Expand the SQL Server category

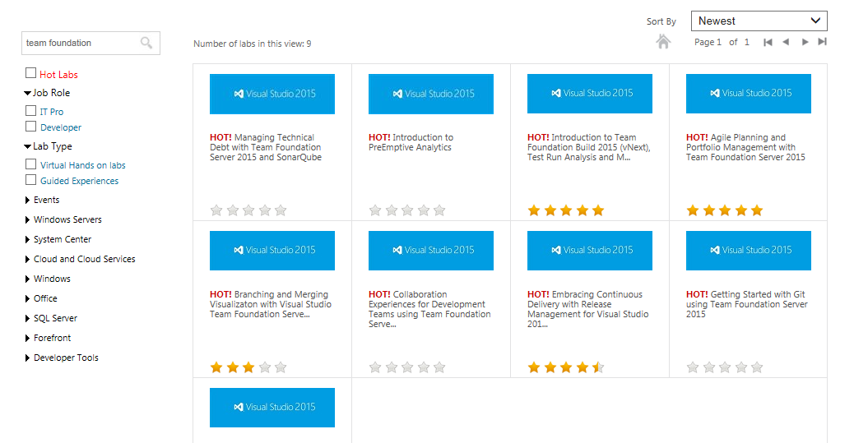(x=28, y=318)
